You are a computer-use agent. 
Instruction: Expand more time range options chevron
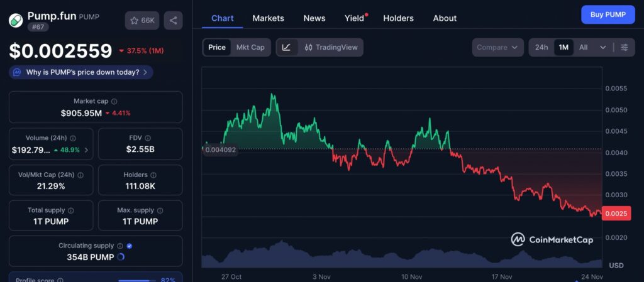(x=603, y=48)
